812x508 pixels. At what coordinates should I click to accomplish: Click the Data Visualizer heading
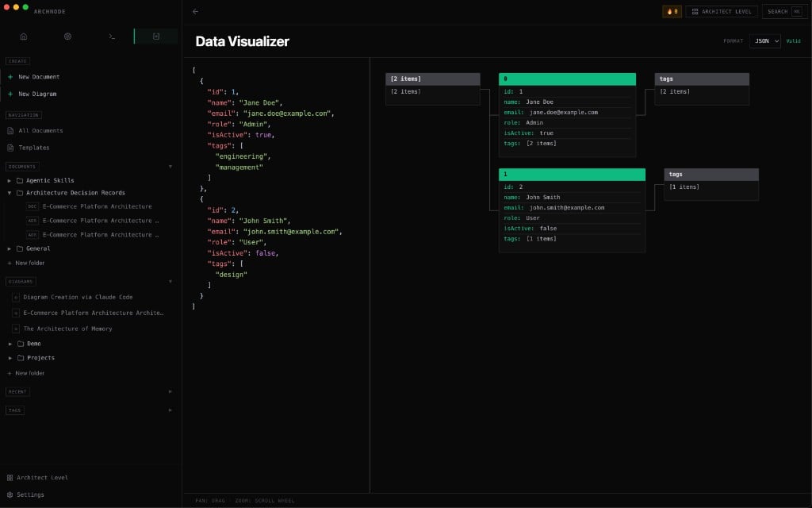pyautogui.click(x=243, y=41)
